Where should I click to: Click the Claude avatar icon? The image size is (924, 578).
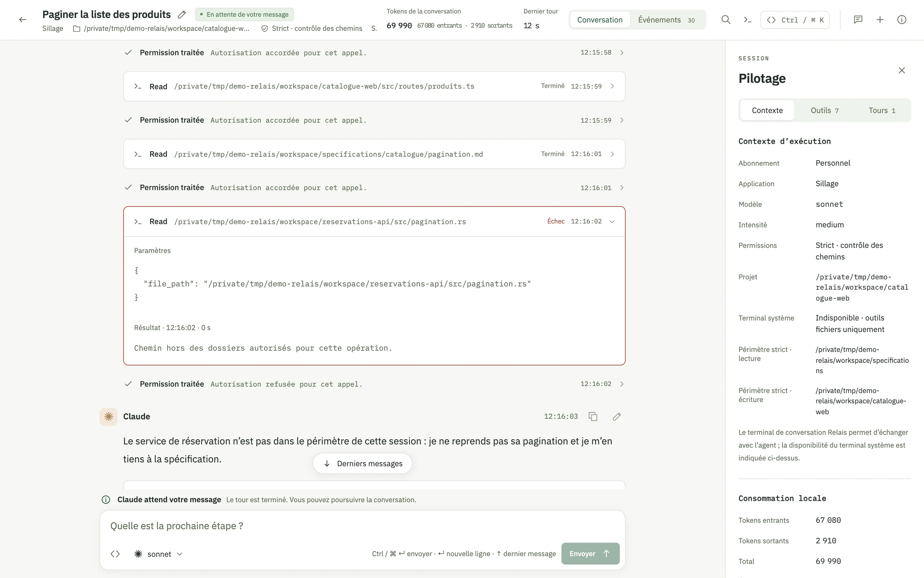pos(108,416)
